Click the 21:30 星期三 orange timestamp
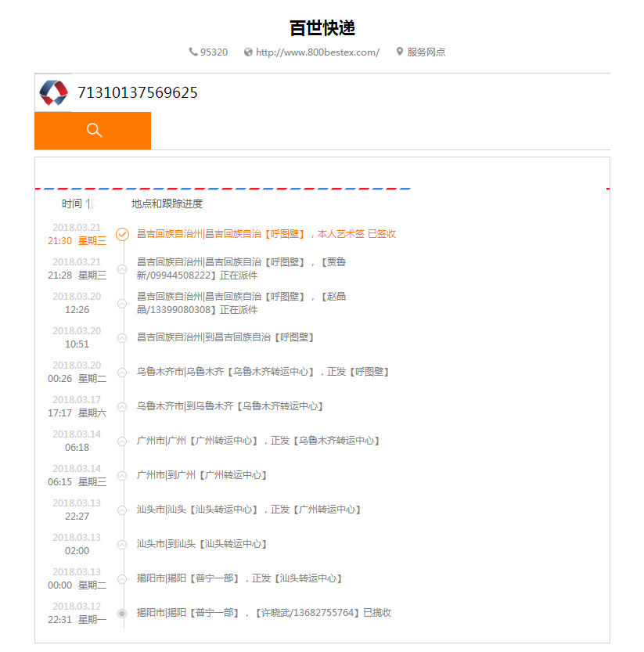Viewport: 644px width, 652px height. click(x=77, y=241)
